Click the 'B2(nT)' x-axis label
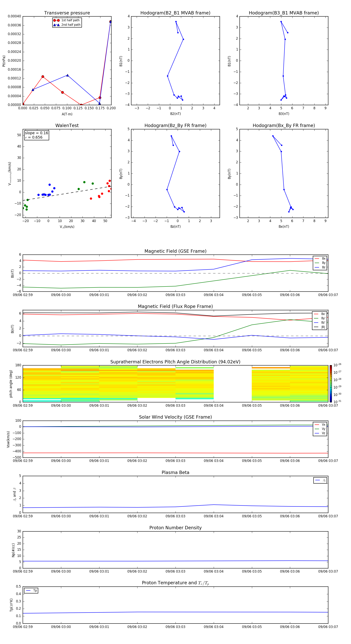 pos(175,114)
